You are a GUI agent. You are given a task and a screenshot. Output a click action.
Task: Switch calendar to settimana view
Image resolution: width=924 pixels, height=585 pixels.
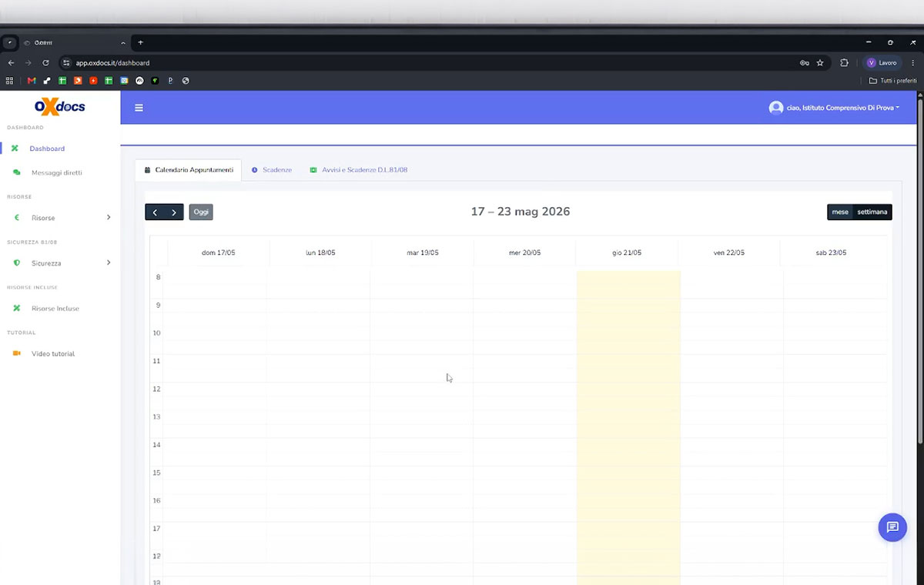tap(872, 212)
